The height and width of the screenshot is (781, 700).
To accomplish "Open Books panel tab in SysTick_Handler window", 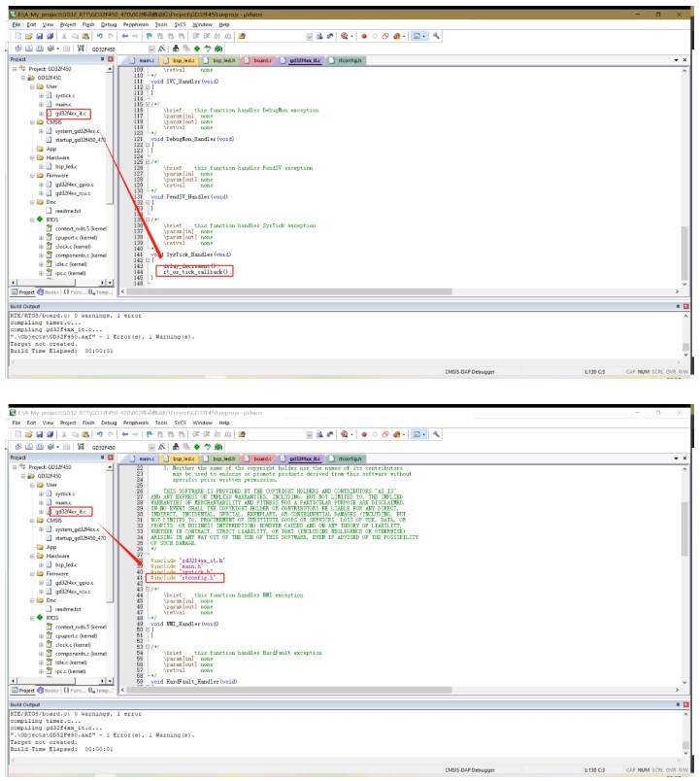I will [x=49, y=292].
